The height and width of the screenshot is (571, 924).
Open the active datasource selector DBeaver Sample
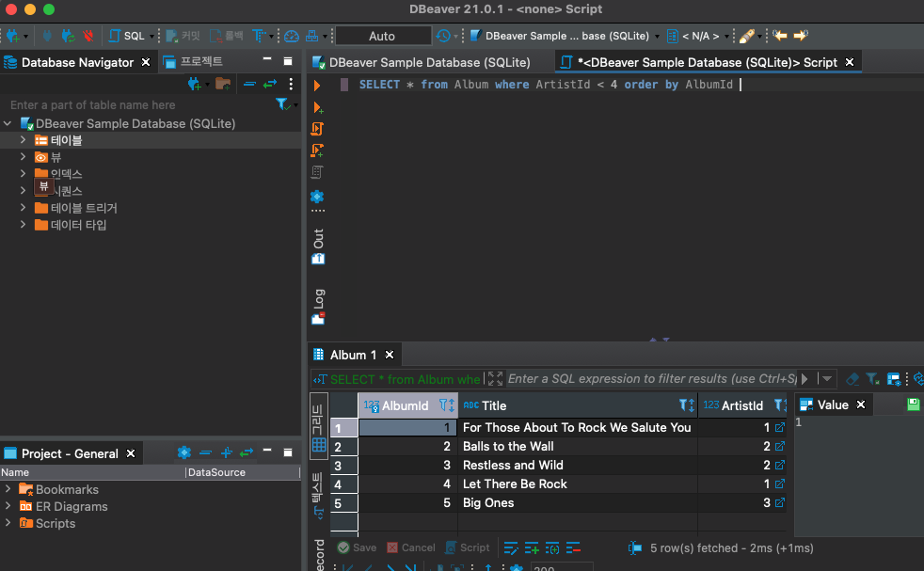565,36
